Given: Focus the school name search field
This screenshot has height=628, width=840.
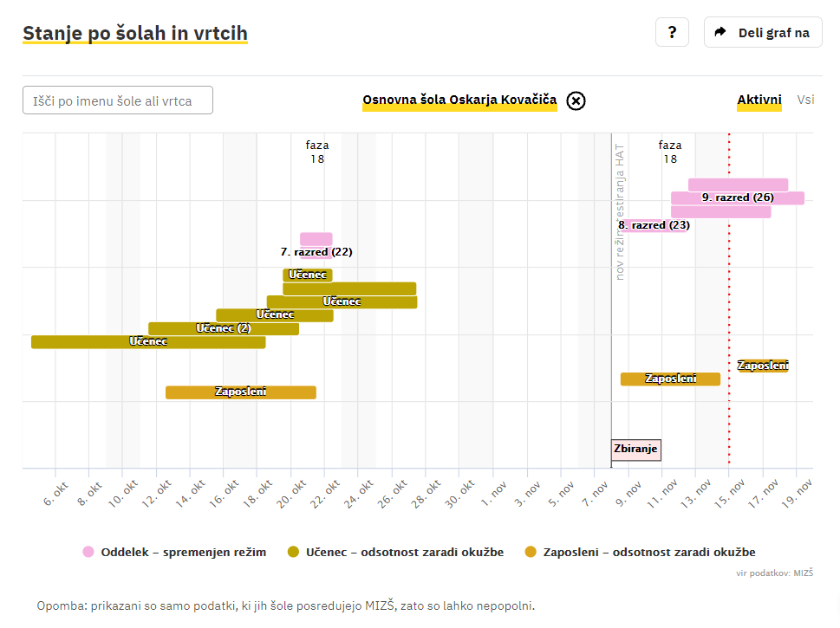Looking at the screenshot, I should [x=118, y=100].
